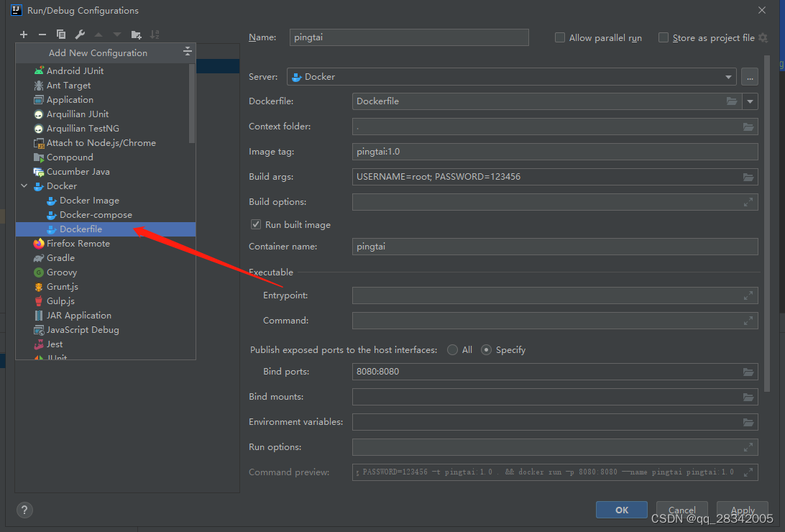Select Grunt.js configuration type

click(x=105, y=287)
